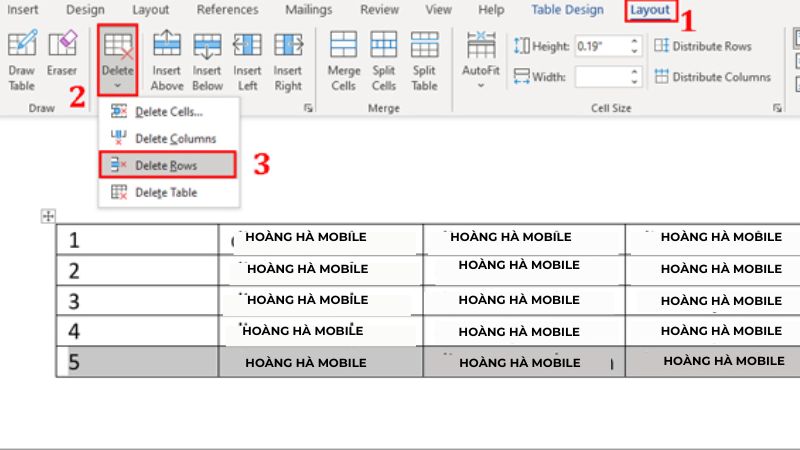Image resolution: width=800 pixels, height=450 pixels.
Task: Switch to the Table Design tab
Action: [x=567, y=10]
